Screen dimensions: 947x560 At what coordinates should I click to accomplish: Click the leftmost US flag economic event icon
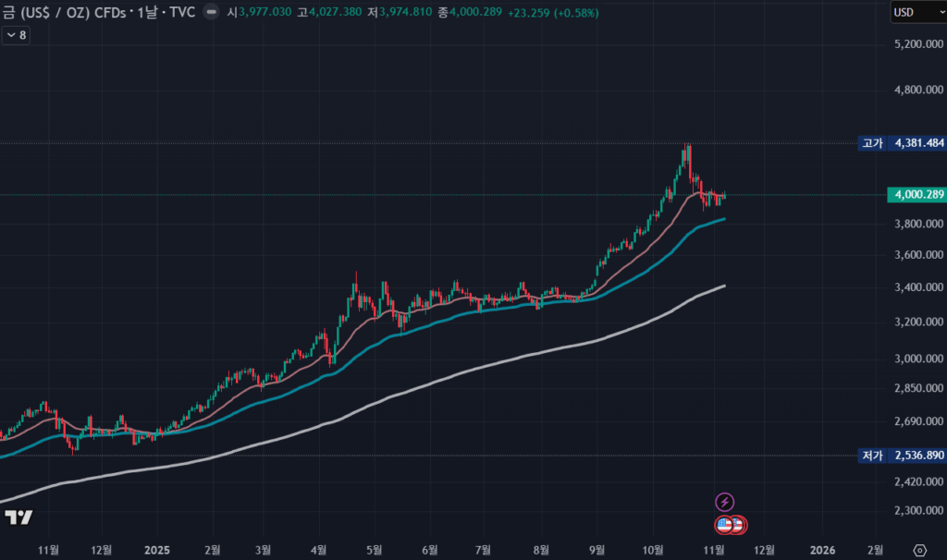click(724, 525)
